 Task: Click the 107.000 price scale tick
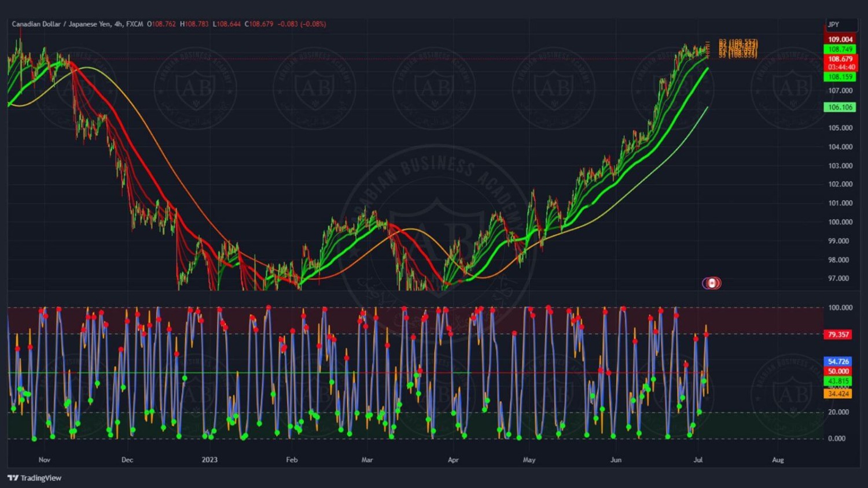pyautogui.click(x=840, y=91)
